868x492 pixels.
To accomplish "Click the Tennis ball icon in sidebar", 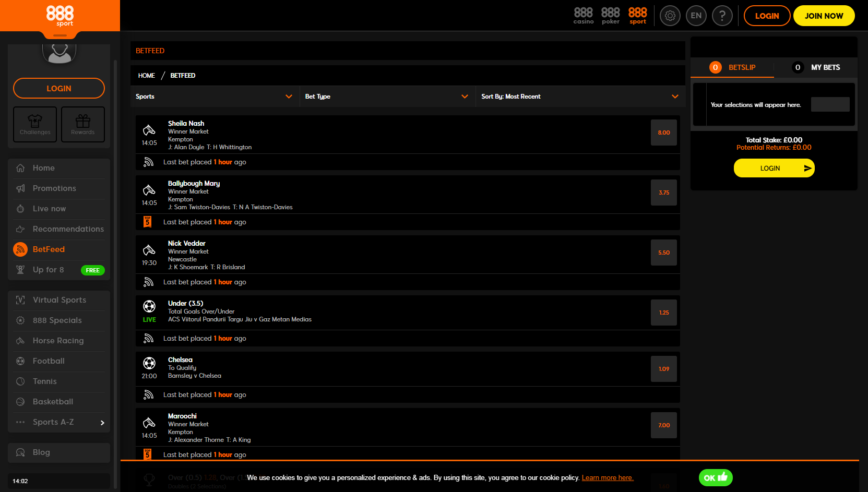I will click(x=20, y=381).
